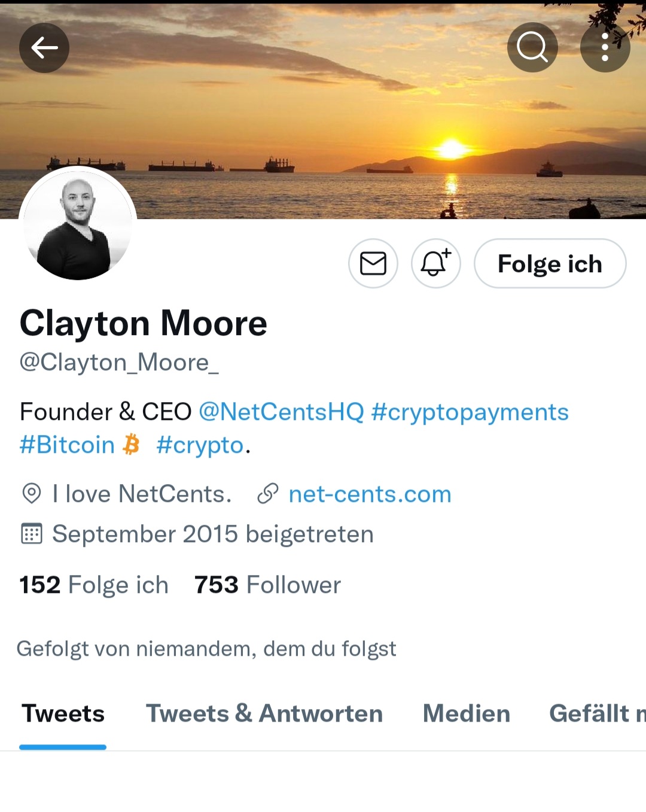The image size is (646, 812).
Task: Open the three-dot overflow menu
Action: [605, 47]
